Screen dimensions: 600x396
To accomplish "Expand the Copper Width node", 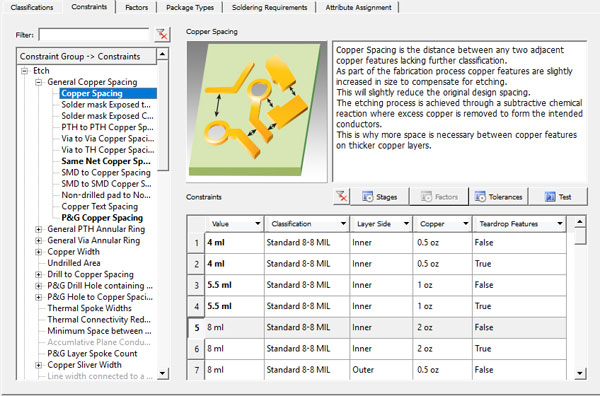I will click(x=38, y=252).
